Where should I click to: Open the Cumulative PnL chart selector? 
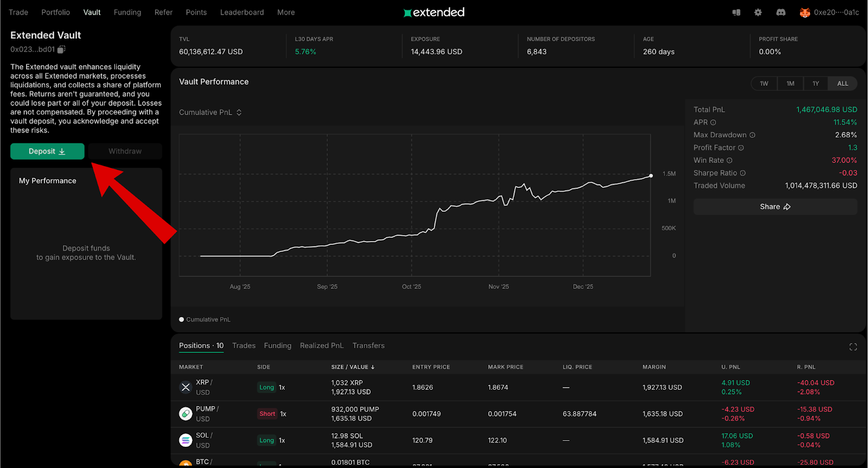click(x=210, y=112)
